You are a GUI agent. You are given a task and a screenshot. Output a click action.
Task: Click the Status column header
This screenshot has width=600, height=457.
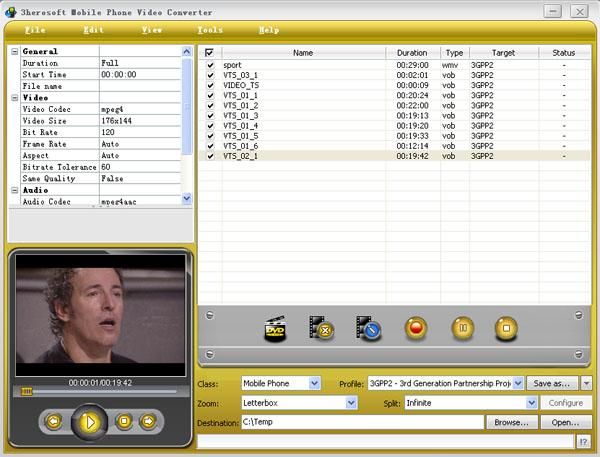tap(564, 52)
